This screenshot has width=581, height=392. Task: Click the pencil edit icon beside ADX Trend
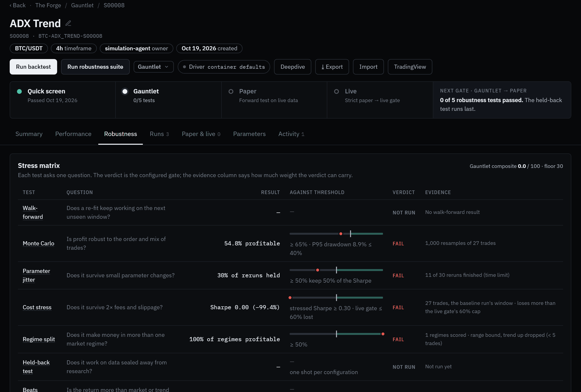[68, 23]
